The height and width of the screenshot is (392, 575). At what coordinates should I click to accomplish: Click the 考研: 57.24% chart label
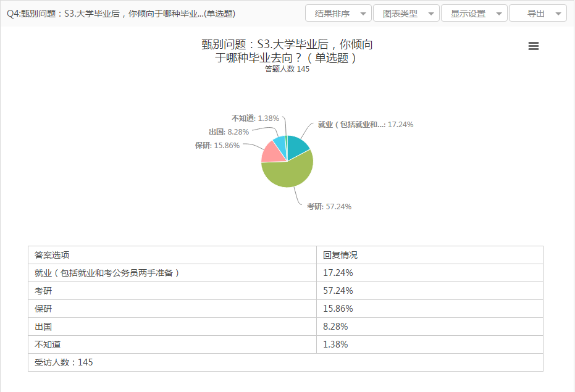click(x=329, y=207)
